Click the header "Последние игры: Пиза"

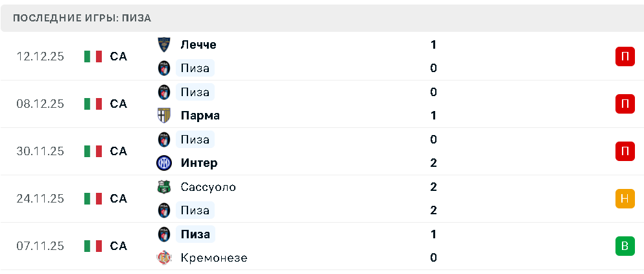[x=82, y=18]
